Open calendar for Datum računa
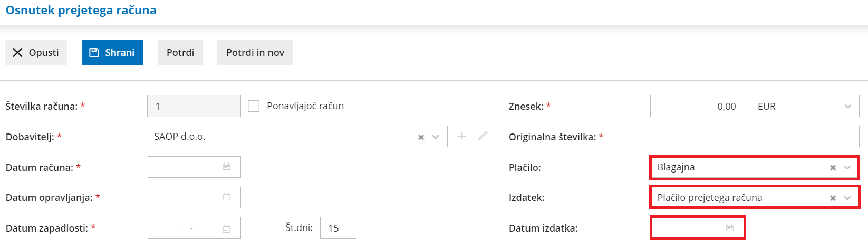868x249 pixels. coord(227,167)
